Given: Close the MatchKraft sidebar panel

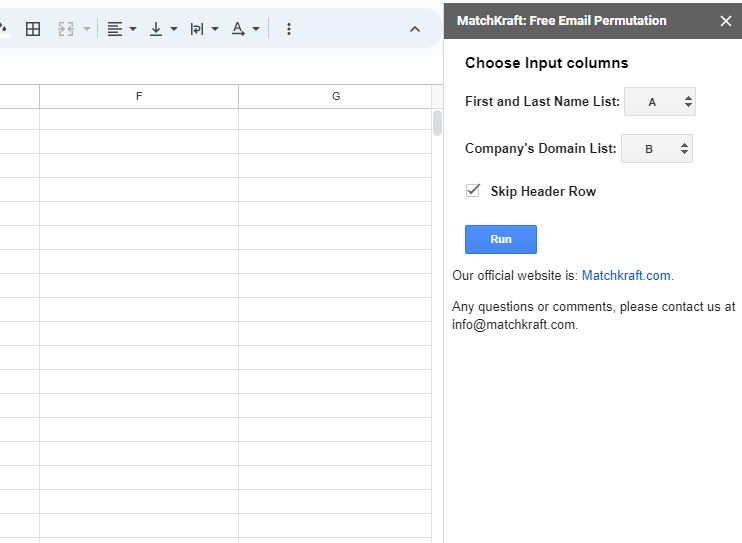Looking at the screenshot, I should [725, 21].
